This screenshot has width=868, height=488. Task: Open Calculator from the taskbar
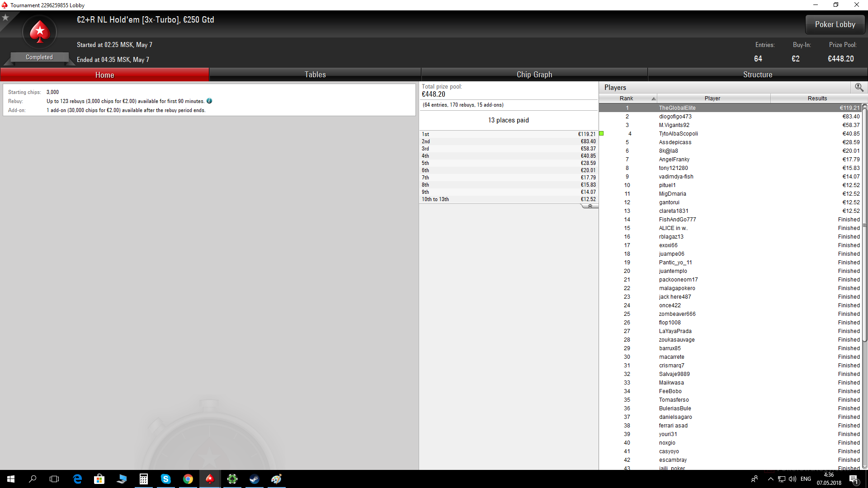click(x=143, y=479)
